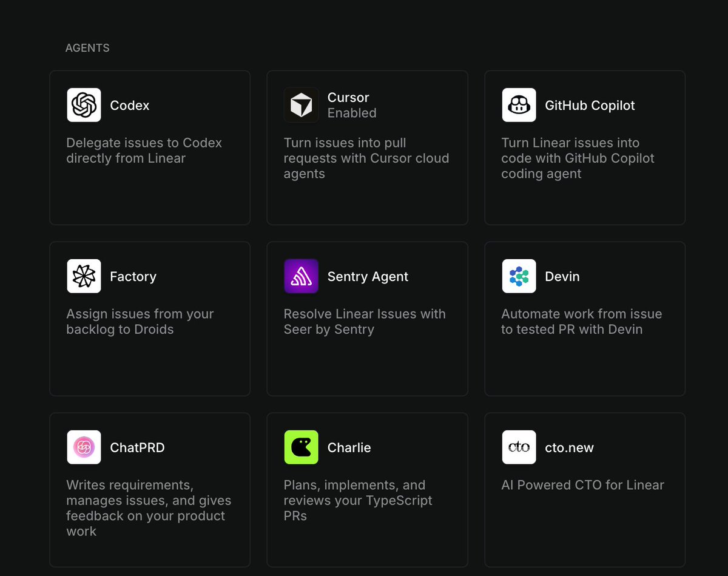
Task: Select 'Writes requirements, manages issues' description
Action: (149, 508)
